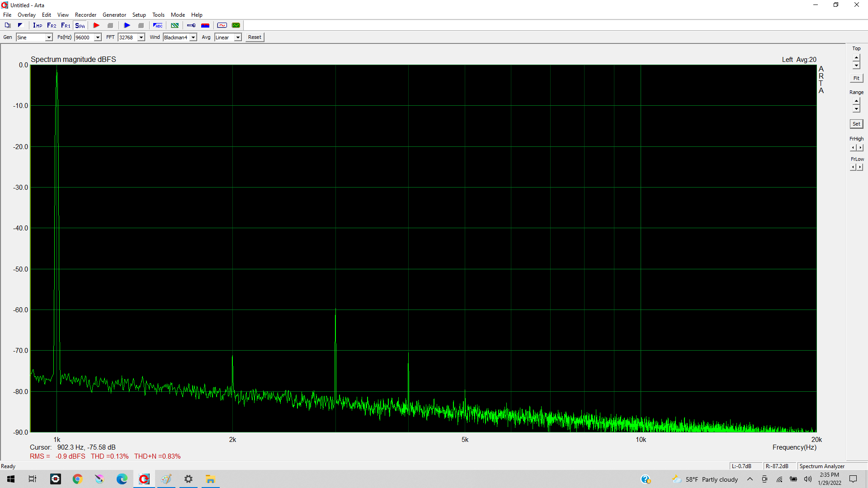Open the Help menu
This screenshot has height=488, width=868.
tap(197, 15)
